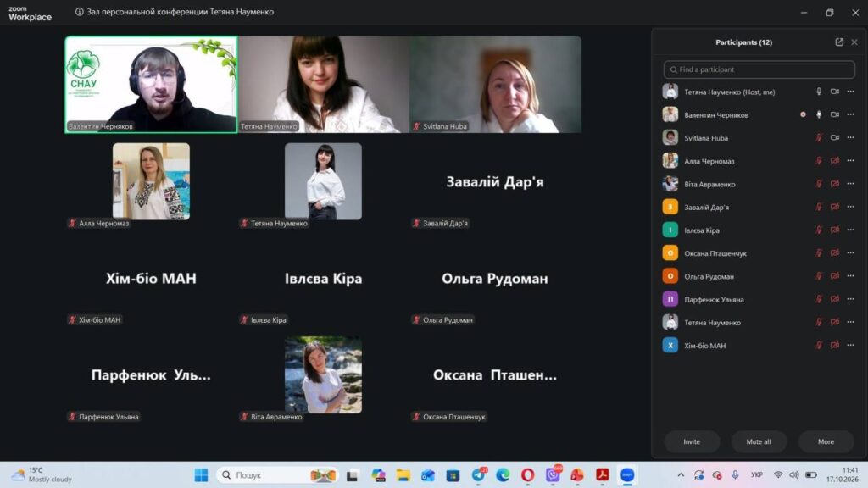Pop out the Participants panel

[839, 42]
